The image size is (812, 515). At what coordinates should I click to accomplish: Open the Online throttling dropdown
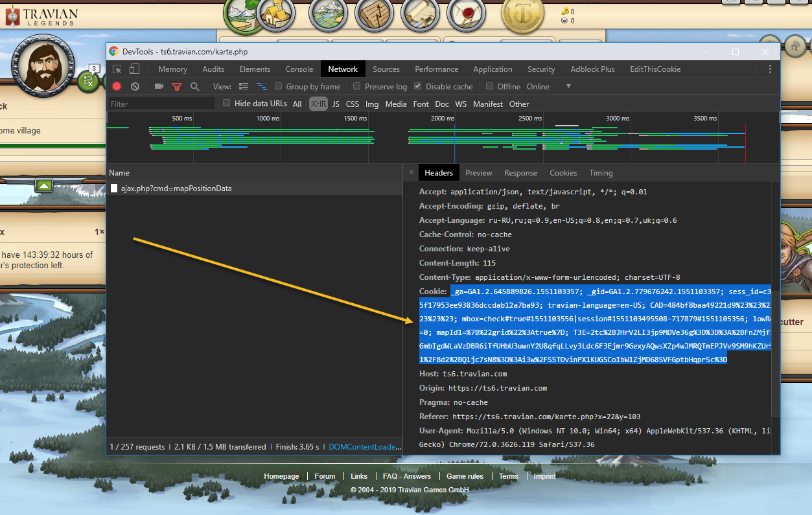click(549, 86)
